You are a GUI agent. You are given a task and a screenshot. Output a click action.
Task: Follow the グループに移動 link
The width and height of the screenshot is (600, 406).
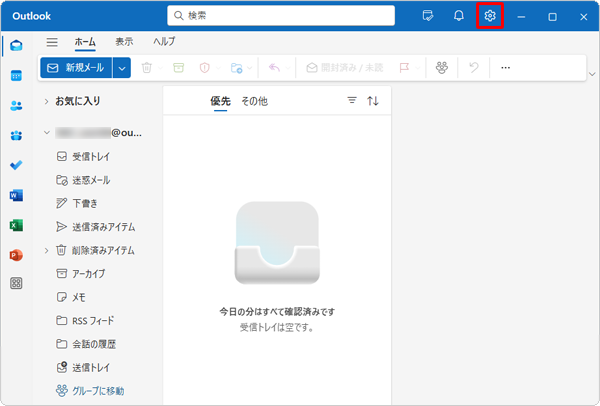[x=98, y=391]
